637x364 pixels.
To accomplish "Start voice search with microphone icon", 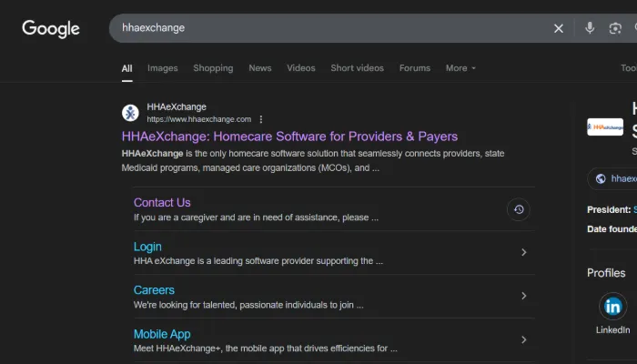I will [590, 28].
